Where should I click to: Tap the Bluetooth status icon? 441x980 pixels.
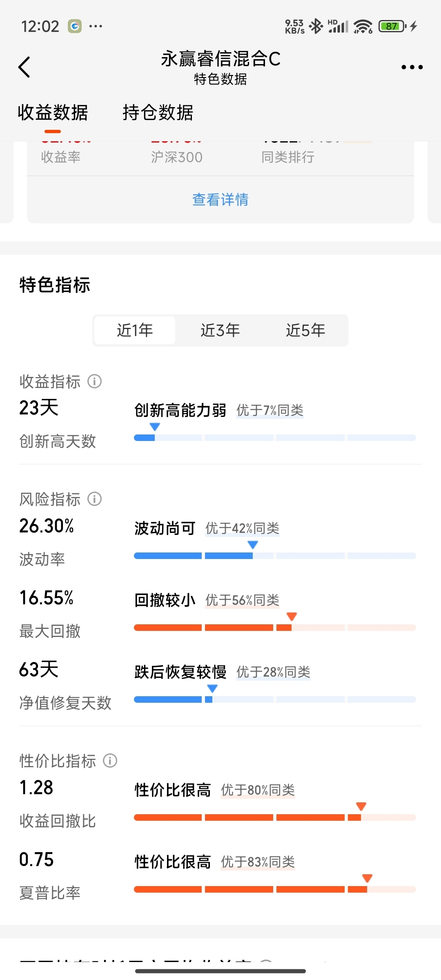point(316,27)
